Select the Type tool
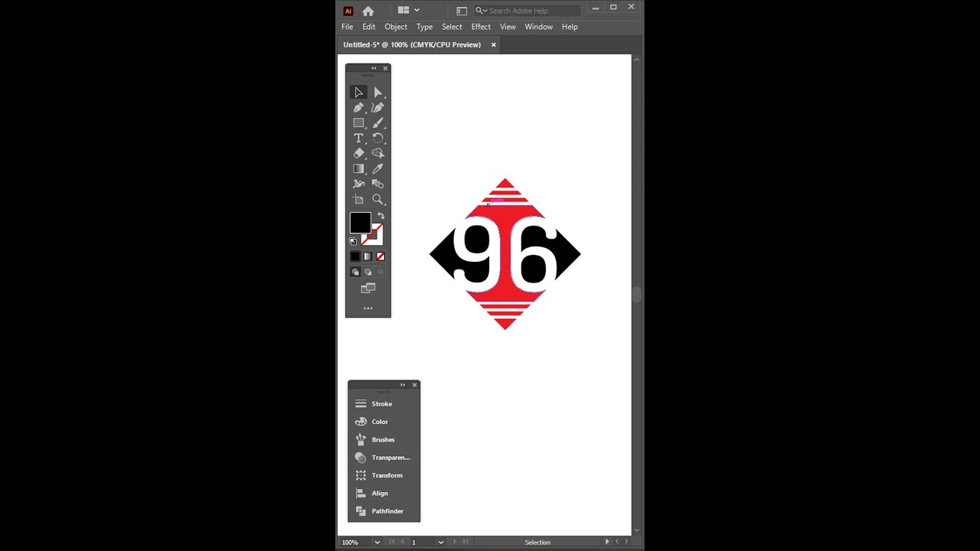 358,139
